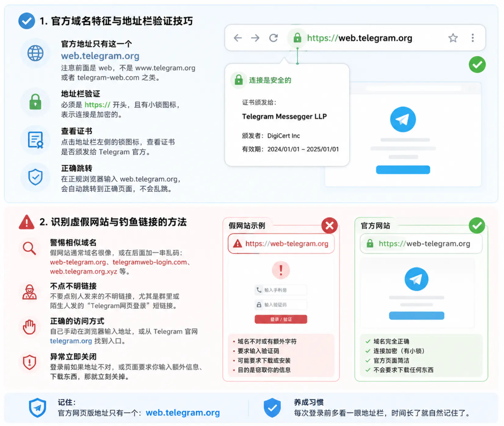Click the red web-telegram.org example domain

[78, 262]
